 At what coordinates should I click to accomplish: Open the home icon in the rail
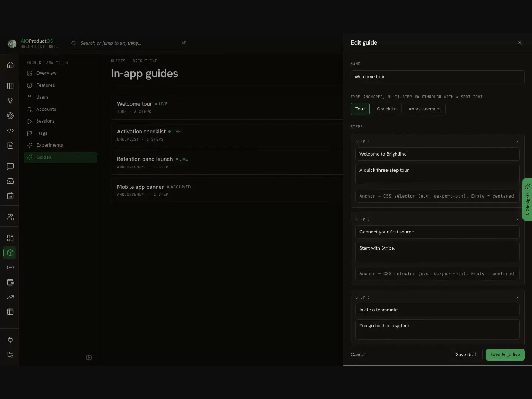(10, 65)
